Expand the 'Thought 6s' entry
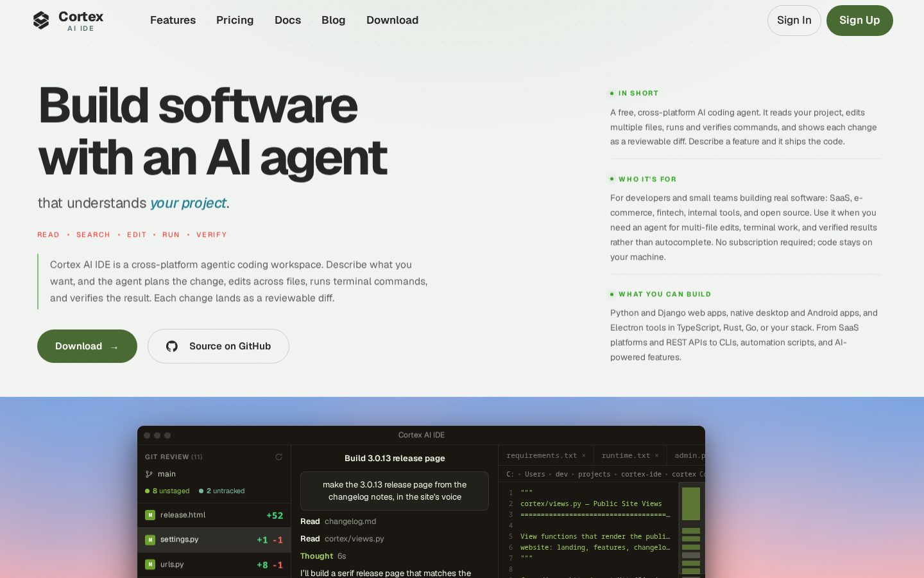This screenshot has height=578, width=924. click(x=323, y=556)
